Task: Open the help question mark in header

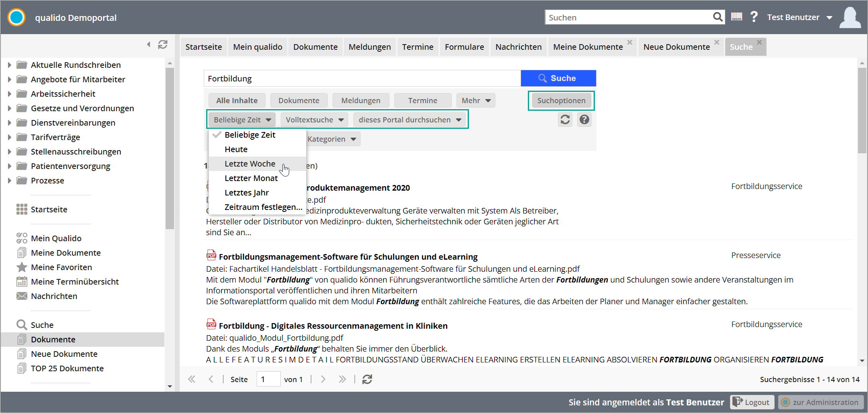Action: [754, 17]
